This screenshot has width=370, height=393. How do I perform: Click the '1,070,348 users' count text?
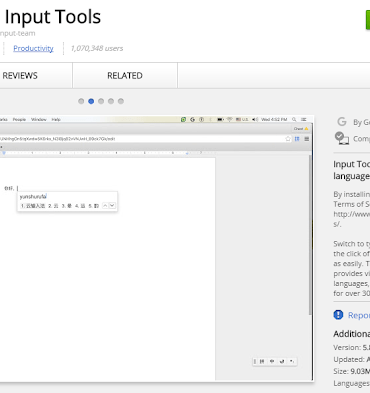point(97,48)
